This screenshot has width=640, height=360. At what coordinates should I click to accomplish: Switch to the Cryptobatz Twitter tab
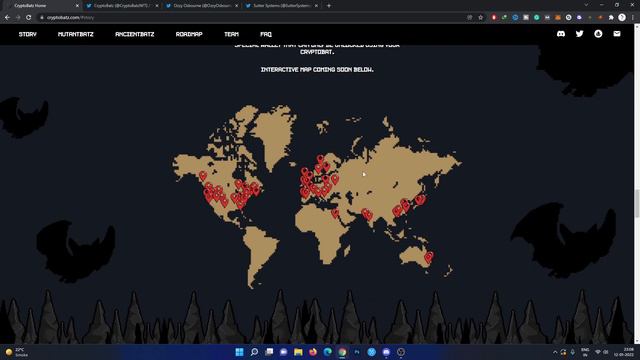(x=121, y=6)
